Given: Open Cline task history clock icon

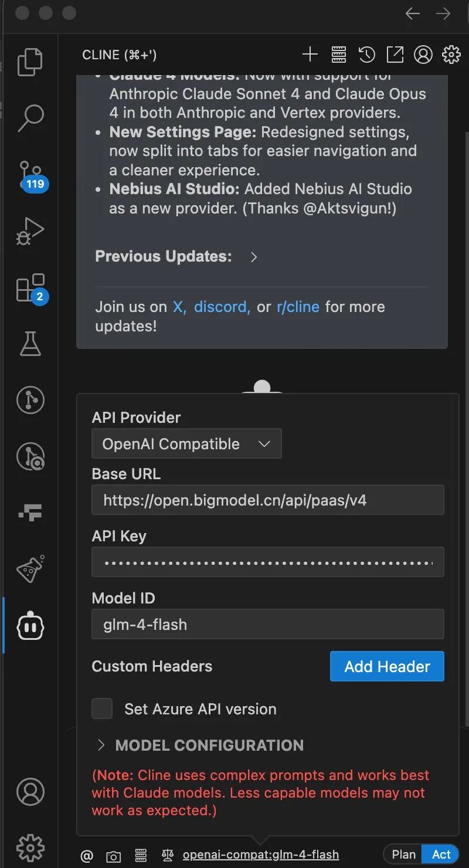Looking at the screenshot, I should tap(366, 55).
